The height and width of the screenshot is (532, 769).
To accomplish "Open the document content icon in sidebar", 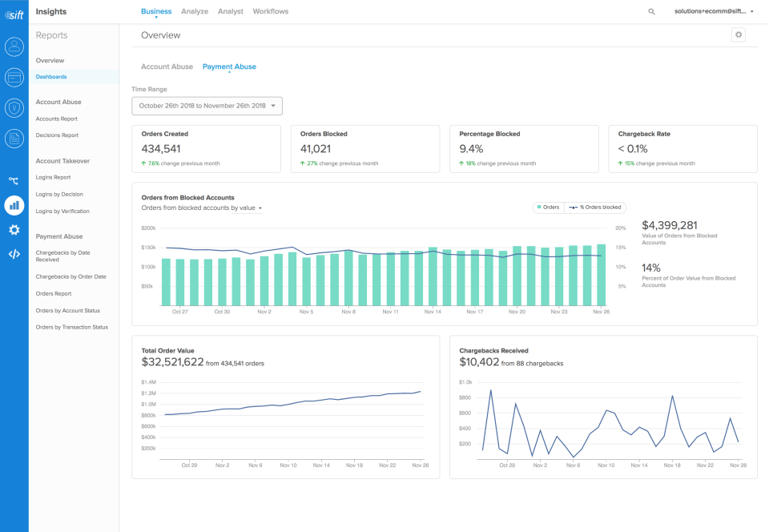I will tap(14, 139).
